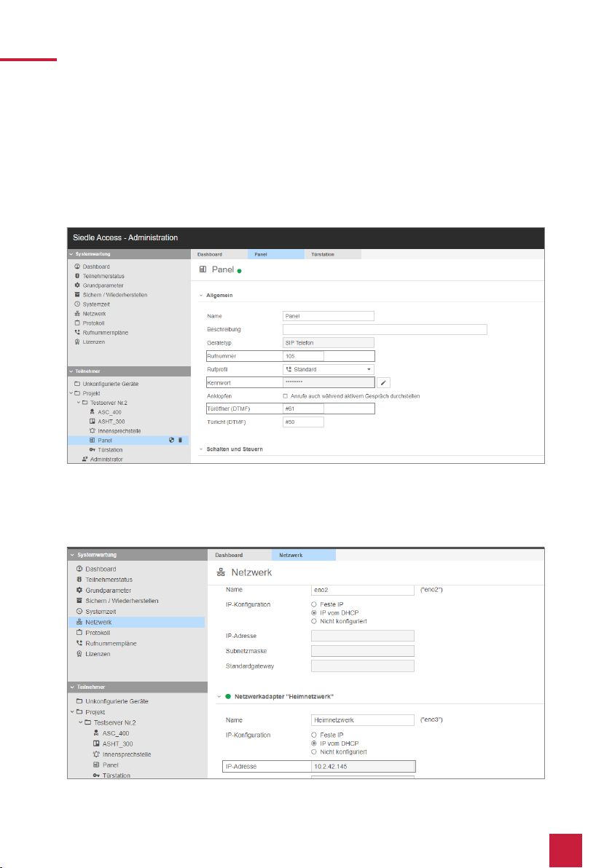The height and width of the screenshot is (868, 612).
Task: Select Innensprechstelle bell icon in Panel view tree
Action: click(x=93, y=430)
